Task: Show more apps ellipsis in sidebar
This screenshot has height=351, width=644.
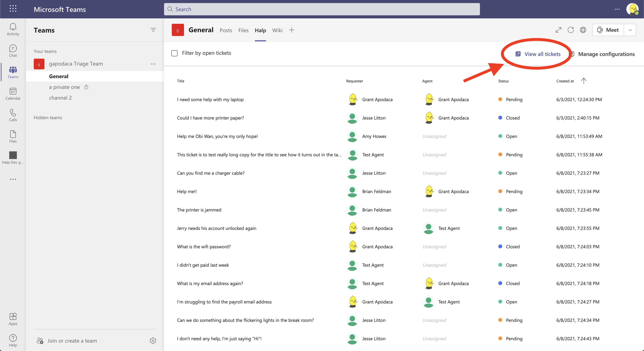Action: (x=13, y=179)
